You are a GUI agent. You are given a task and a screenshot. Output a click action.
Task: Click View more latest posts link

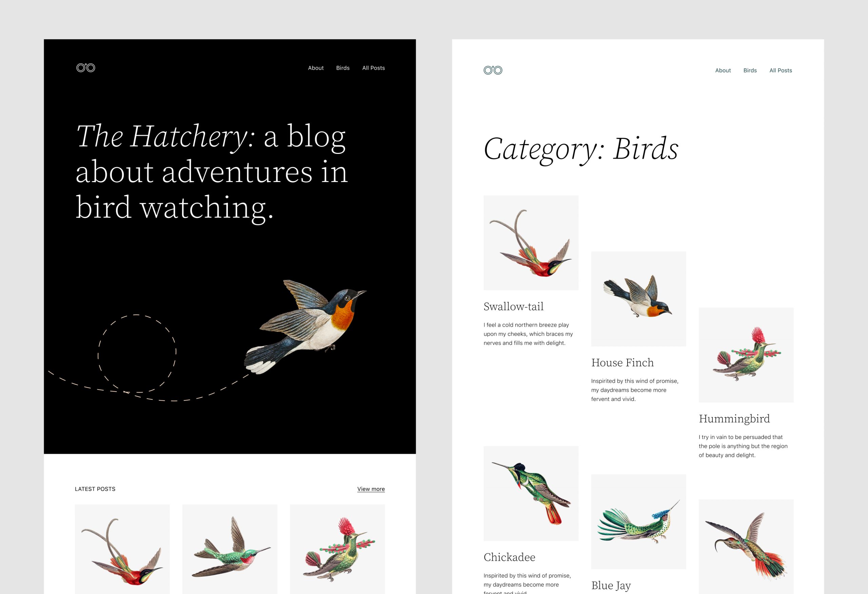coord(371,489)
